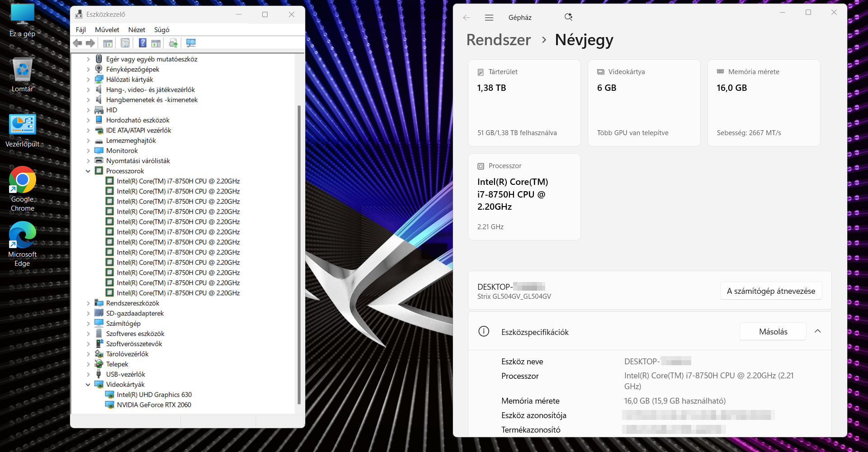Click the Másolás button

[x=773, y=331]
